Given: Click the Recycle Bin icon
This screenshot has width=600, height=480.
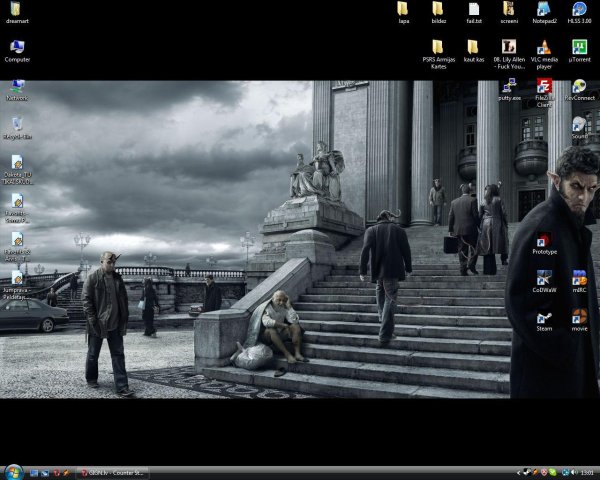Looking at the screenshot, I should coord(17,124).
